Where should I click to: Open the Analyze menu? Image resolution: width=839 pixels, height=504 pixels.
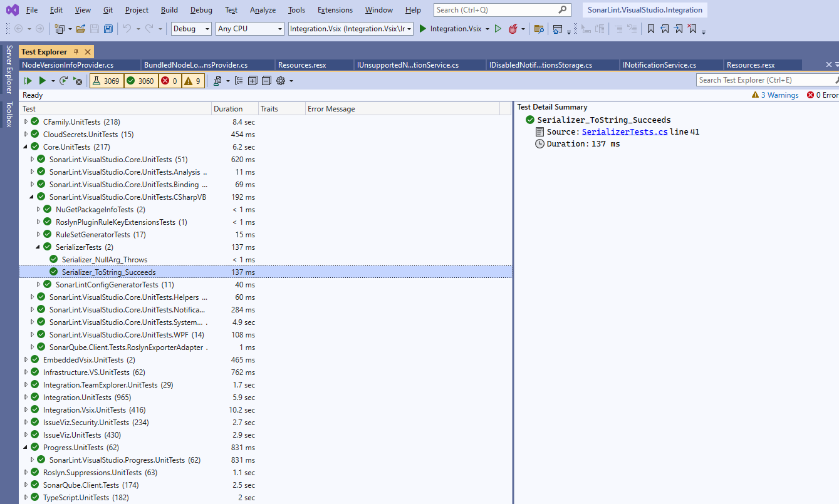click(x=263, y=9)
